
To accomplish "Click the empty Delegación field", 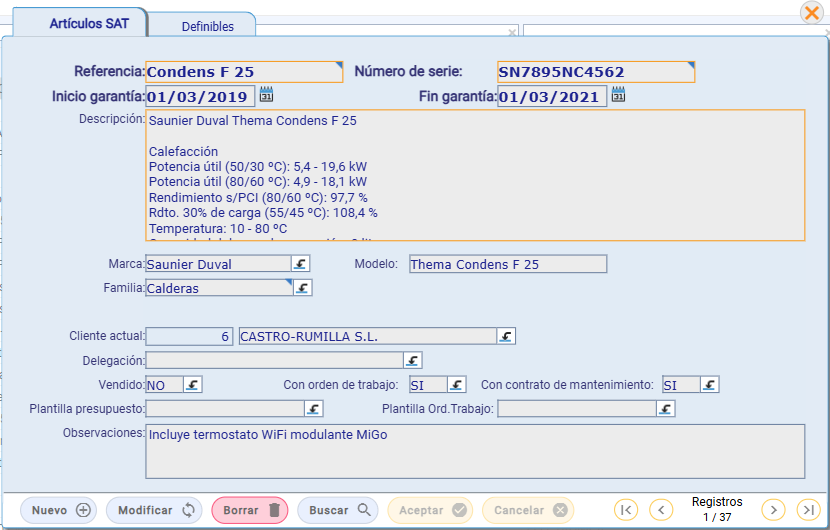I will click(x=274, y=361).
